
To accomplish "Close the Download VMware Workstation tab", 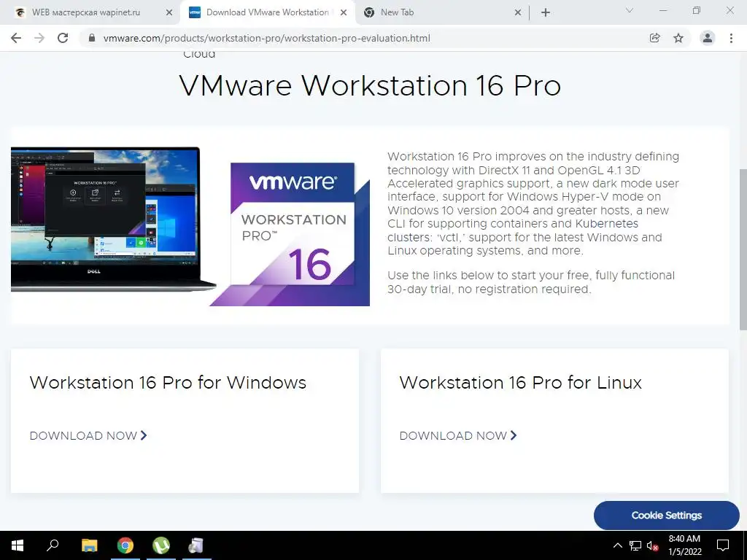I will (344, 13).
